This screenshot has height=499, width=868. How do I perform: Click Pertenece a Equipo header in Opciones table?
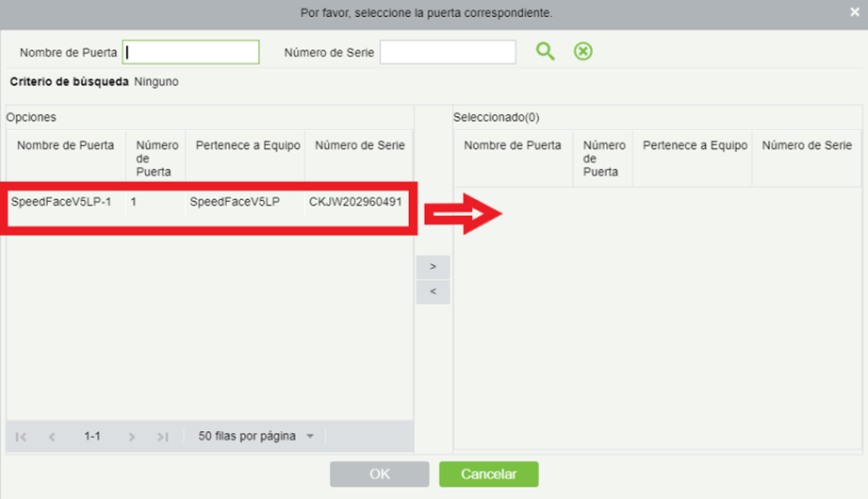(x=248, y=145)
